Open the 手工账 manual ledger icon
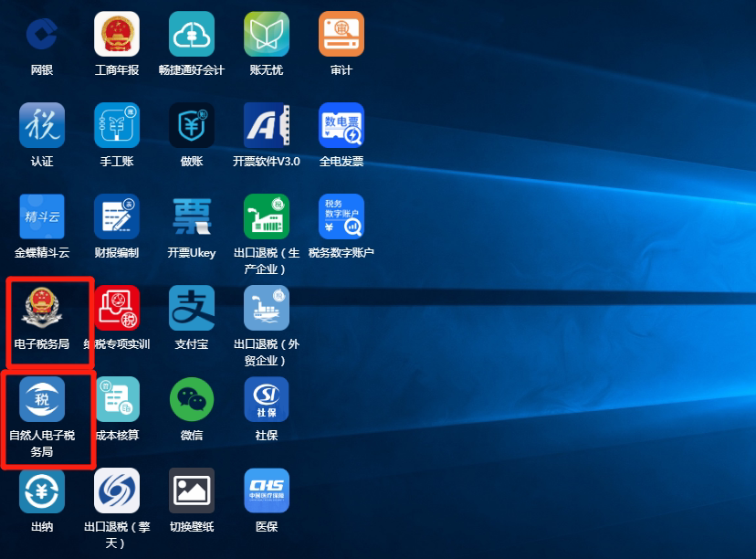This screenshot has width=756, height=559. tap(117, 125)
